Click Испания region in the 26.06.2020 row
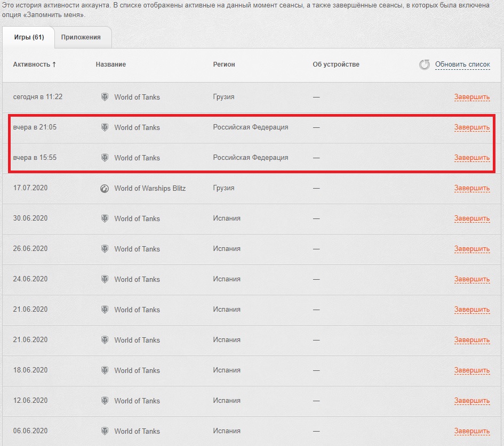504x446 pixels. pyautogui.click(x=227, y=249)
